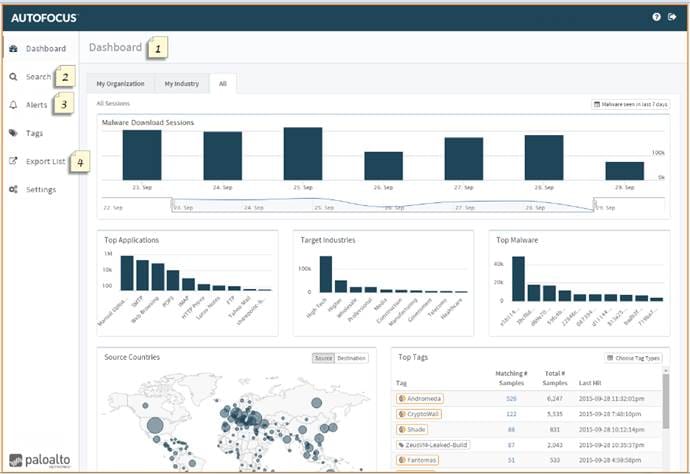Click the High Tech industry bar

click(326, 274)
